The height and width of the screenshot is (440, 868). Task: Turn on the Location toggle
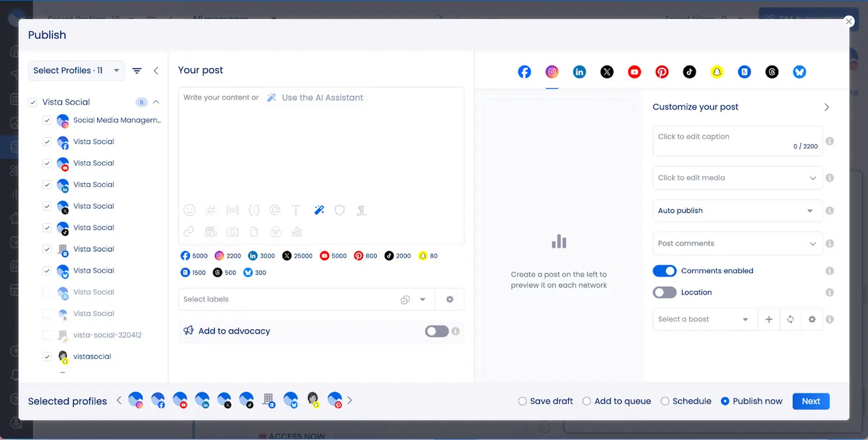click(664, 292)
